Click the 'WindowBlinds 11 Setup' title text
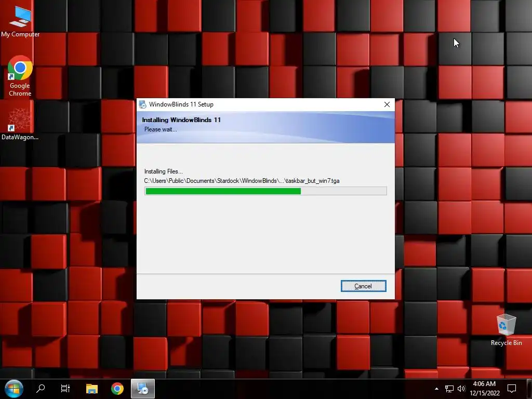532x399 pixels. coord(181,104)
